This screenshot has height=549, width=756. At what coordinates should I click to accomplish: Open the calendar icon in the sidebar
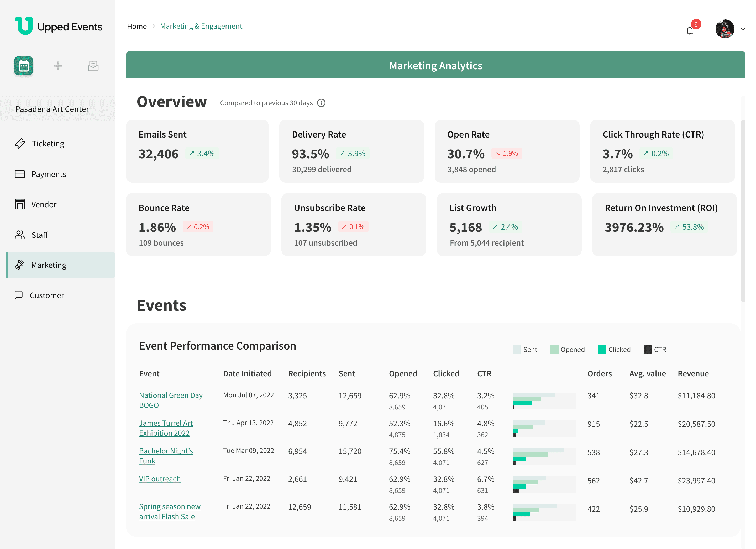point(24,66)
